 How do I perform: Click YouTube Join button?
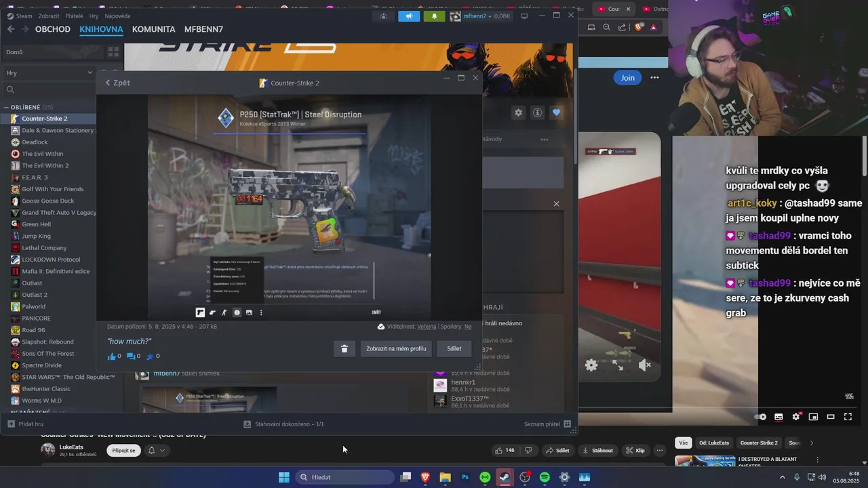tap(628, 77)
